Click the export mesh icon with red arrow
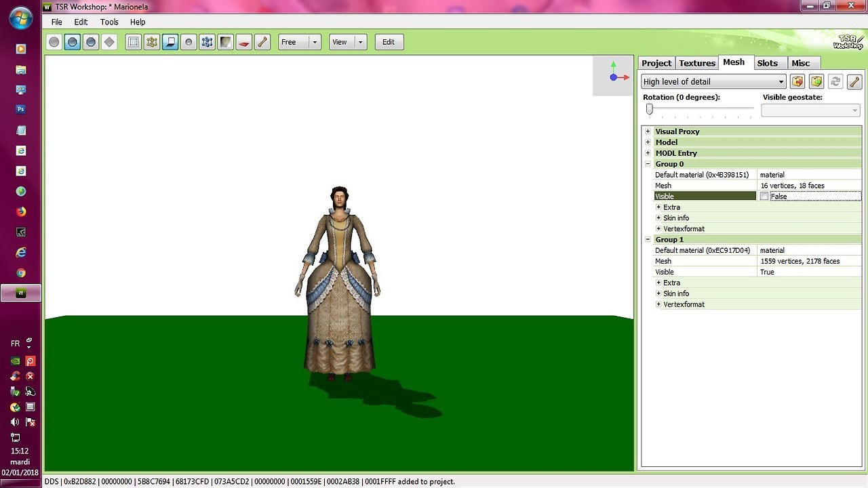Viewport: 868px width, 488px height. (x=797, y=81)
